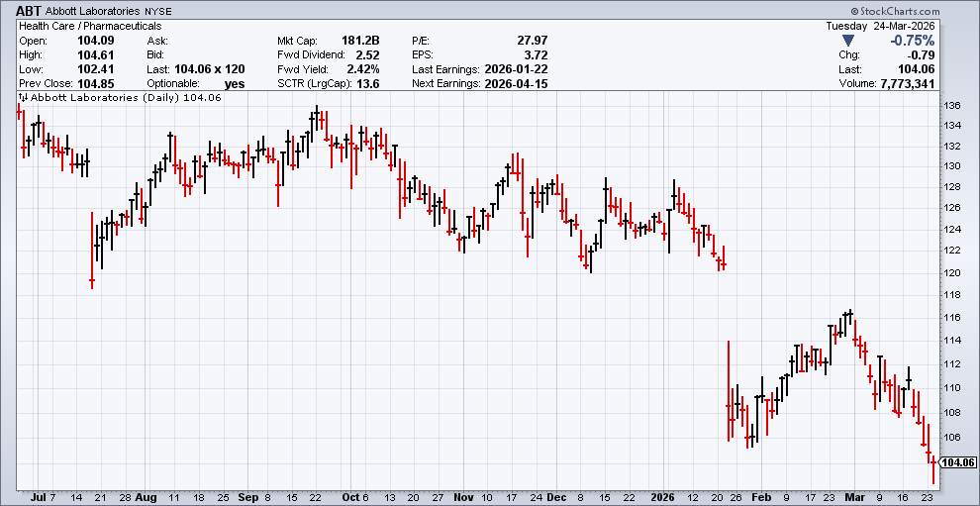Click the 136 price level on right axis

[x=952, y=106]
